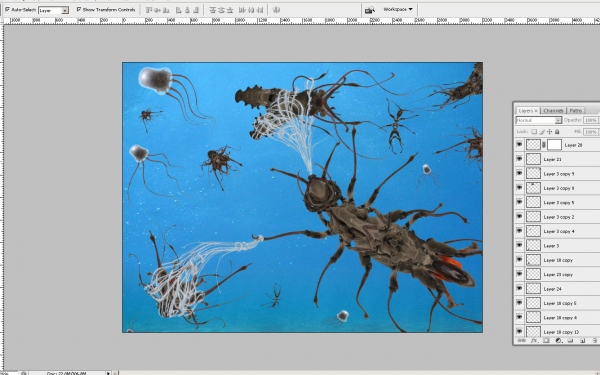Click the Lock Image Pixels brush icon
This screenshot has width=600, height=375.
[x=542, y=132]
